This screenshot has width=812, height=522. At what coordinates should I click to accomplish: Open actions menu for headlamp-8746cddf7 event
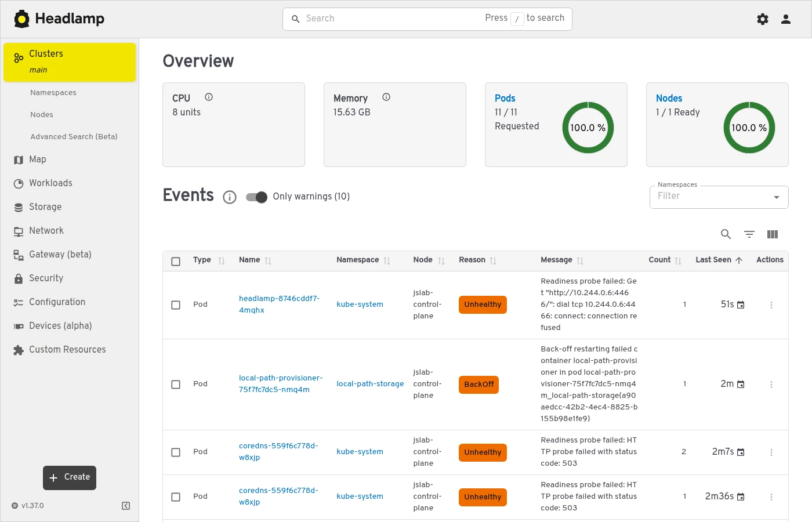tap(771, 305)
